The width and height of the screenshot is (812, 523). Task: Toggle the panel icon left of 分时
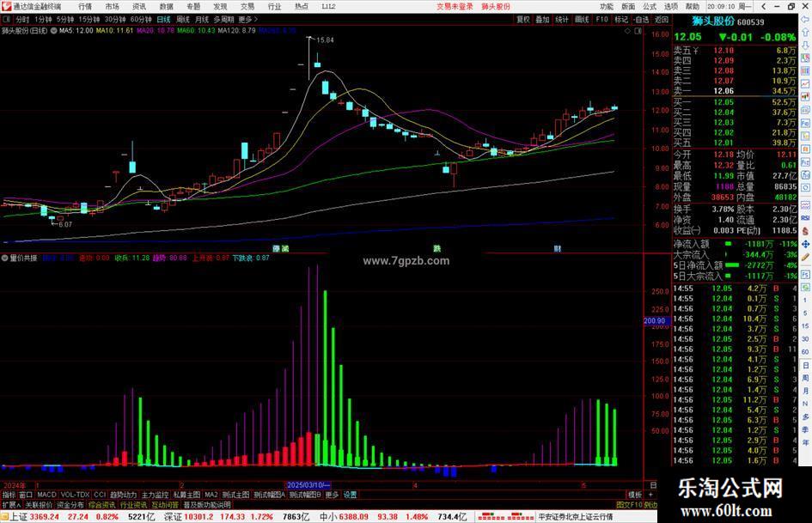click(7, 19)
